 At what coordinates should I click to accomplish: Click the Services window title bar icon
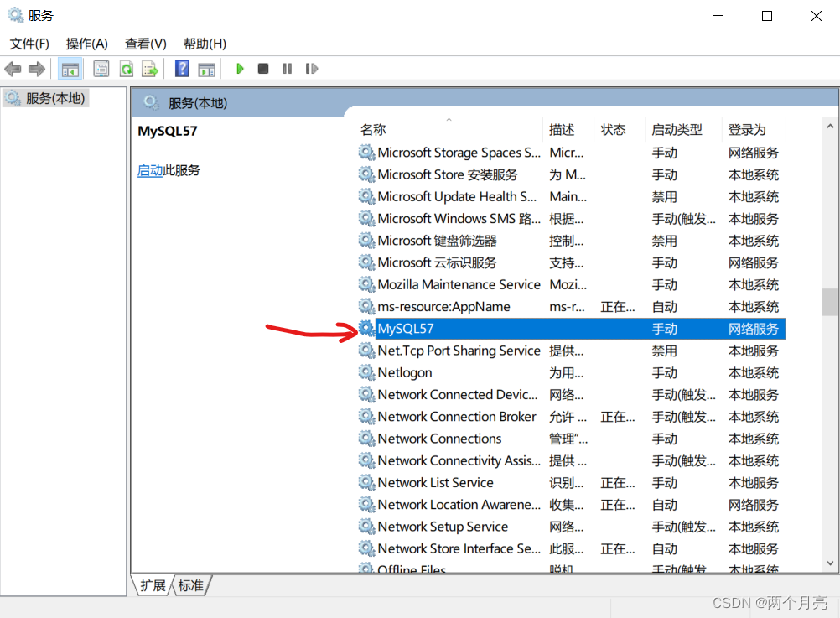(16, 16)
